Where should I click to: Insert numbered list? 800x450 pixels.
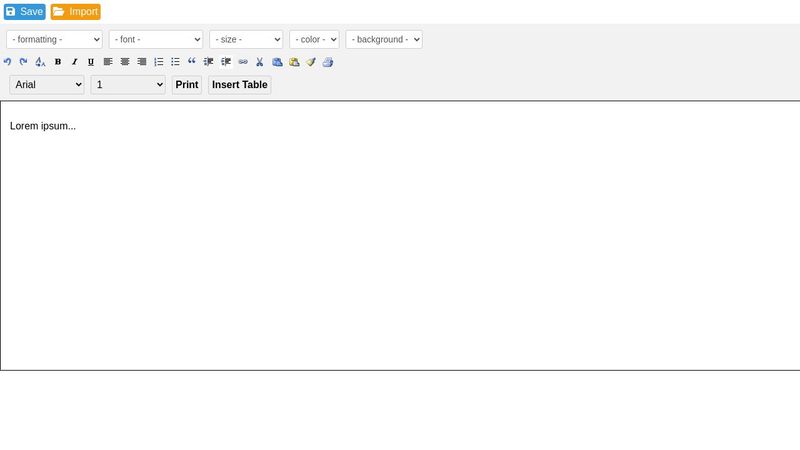[x=159, y=62]
